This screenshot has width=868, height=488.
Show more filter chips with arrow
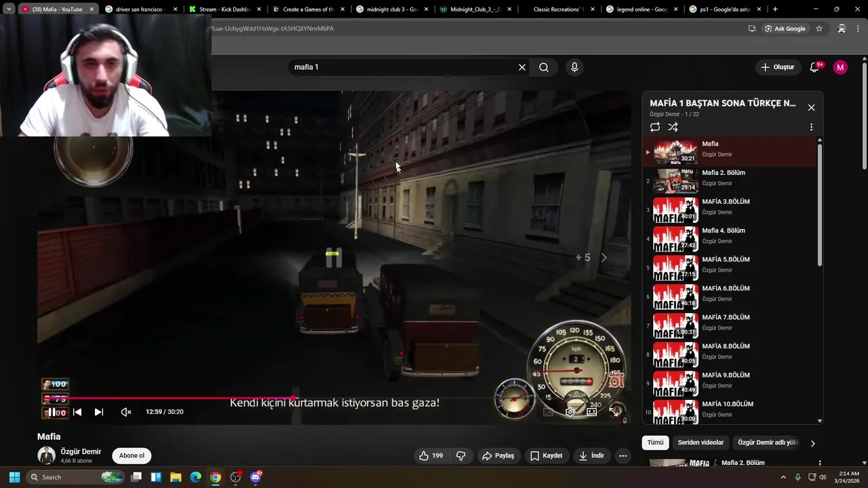click(x=812, y=443)
